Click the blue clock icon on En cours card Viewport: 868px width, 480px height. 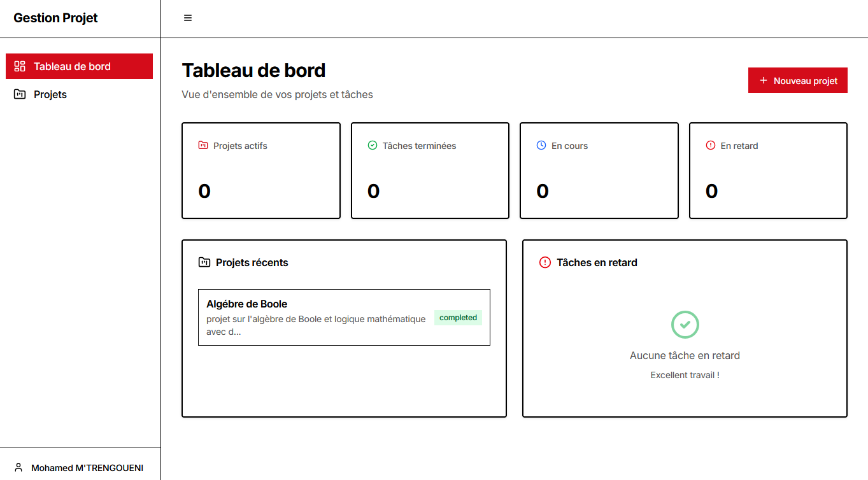pyautogui.click(x=541, y=145)
